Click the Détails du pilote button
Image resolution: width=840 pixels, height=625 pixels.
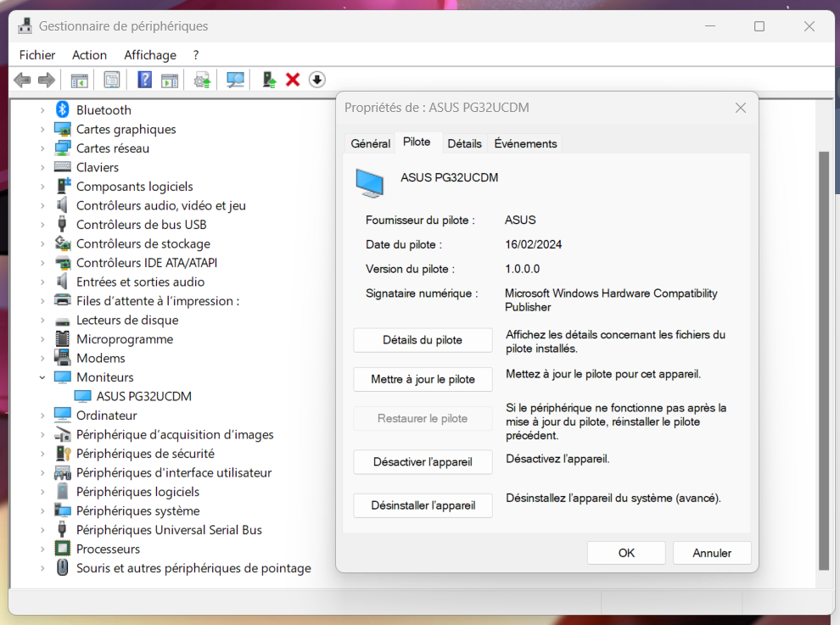coord(423,340)
